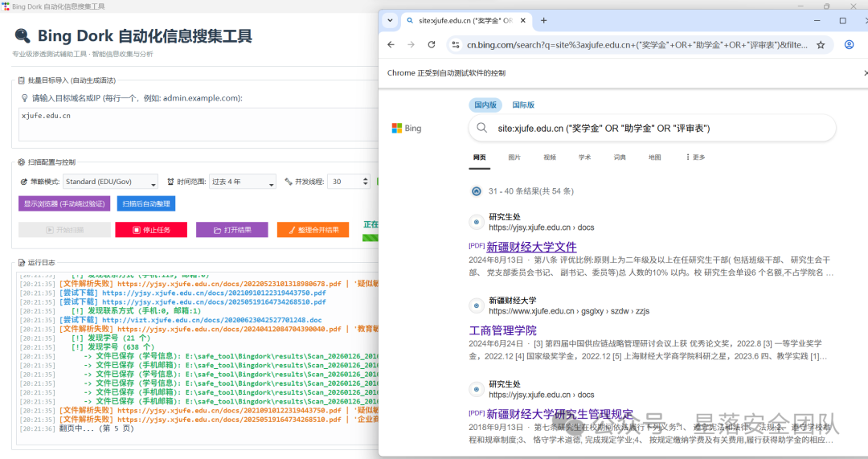This screenshot has width=868, height=459.
Task: Open 新疆财经大学研究生管理规定 PDF result
Action: [x=559, y=414]
